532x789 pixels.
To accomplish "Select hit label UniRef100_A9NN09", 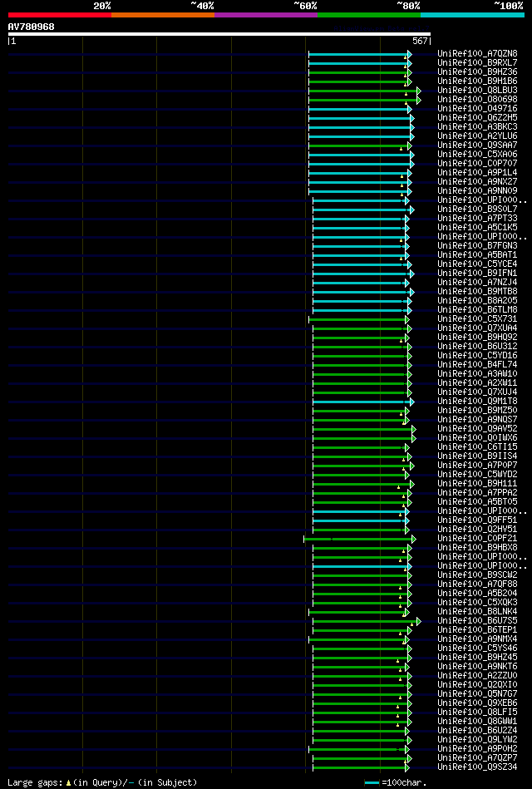I will point(477,191).
